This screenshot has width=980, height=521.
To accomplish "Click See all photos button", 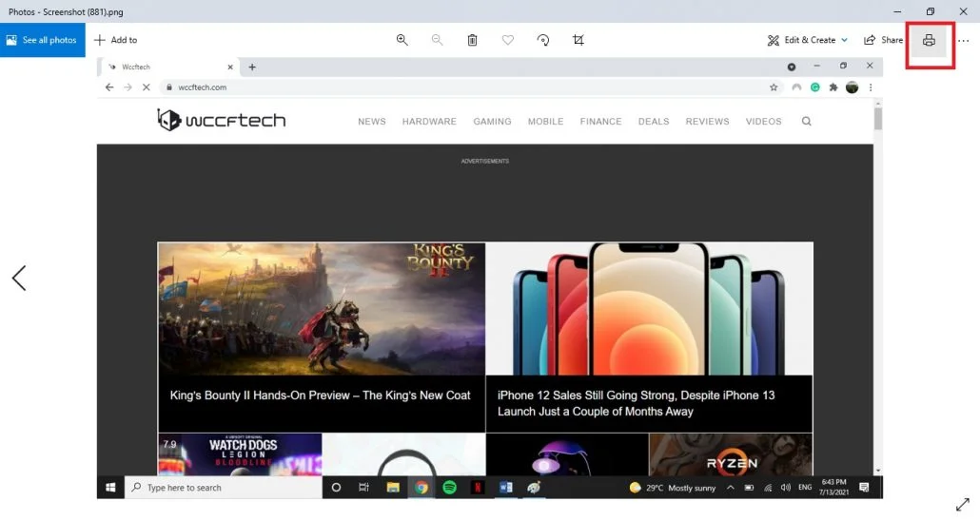I will click(x=43, y=40).
